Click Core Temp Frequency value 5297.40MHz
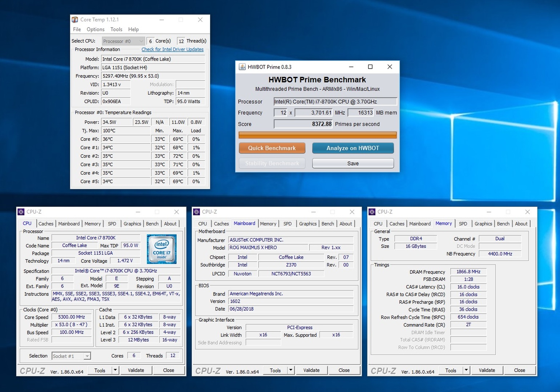 153,76
